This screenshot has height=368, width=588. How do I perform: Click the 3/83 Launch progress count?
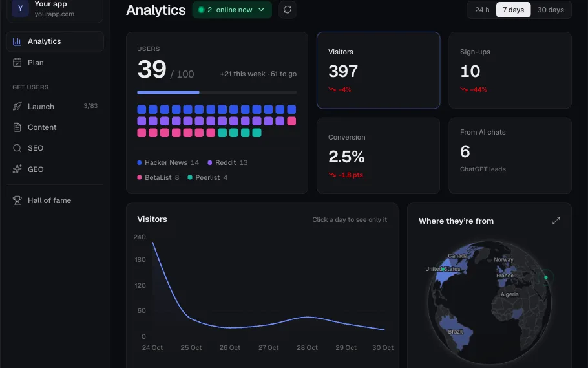click(x=90, y=106)
